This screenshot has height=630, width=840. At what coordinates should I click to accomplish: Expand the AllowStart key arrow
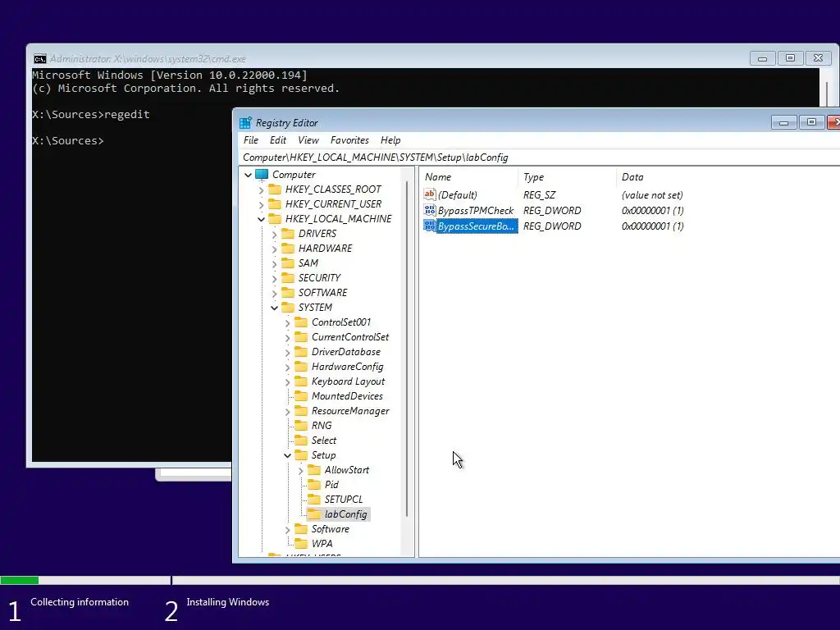pyautogui.click(x=300, y=470)
